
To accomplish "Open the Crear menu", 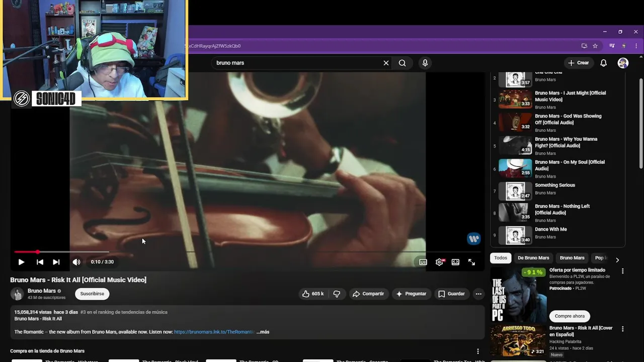I will pos(579,63).
